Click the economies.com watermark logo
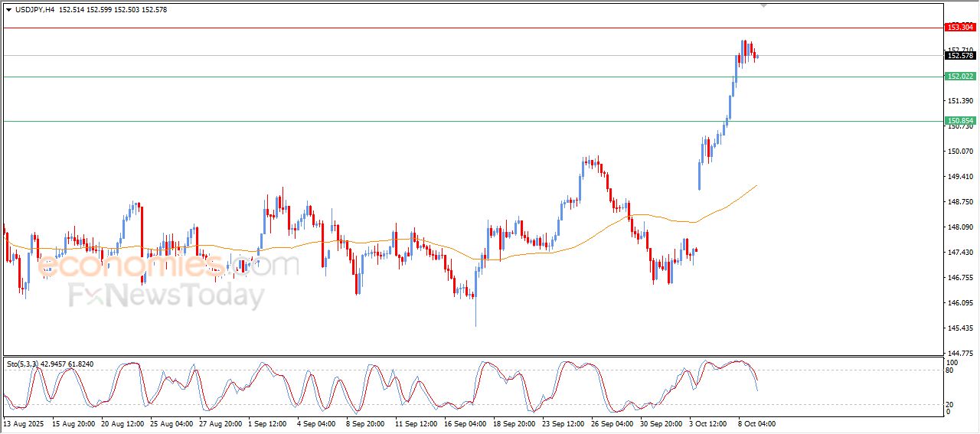 168,266
